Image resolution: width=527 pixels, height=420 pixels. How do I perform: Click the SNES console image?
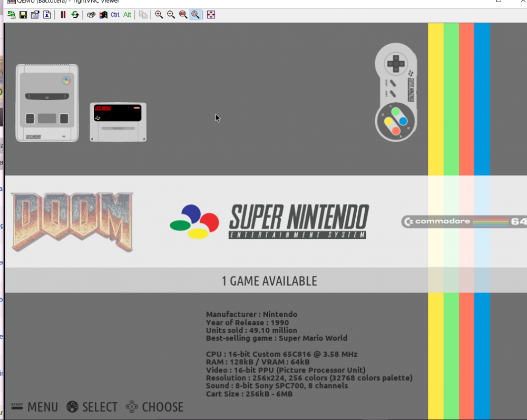click(x=47, y=103)
